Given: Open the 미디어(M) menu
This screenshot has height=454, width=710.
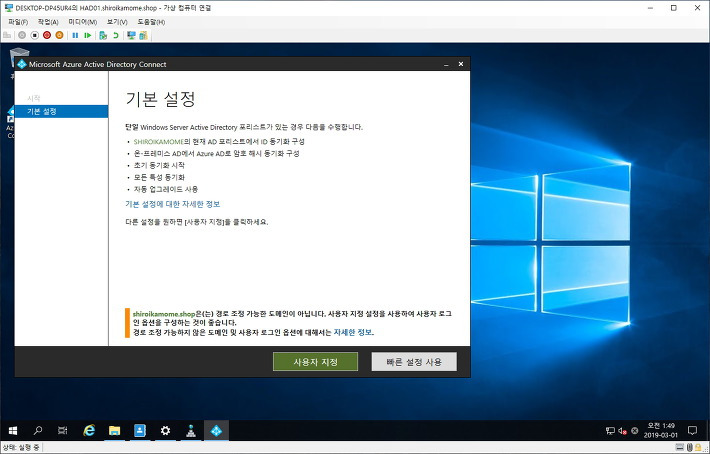Looking at the screenshot, I should point(82,22).
